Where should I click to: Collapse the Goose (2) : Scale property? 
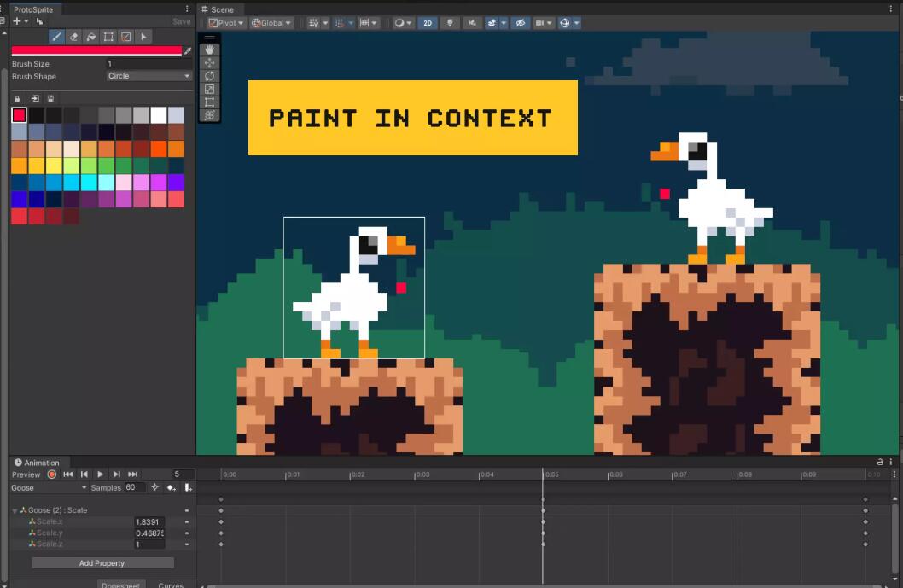click(15, 510)
